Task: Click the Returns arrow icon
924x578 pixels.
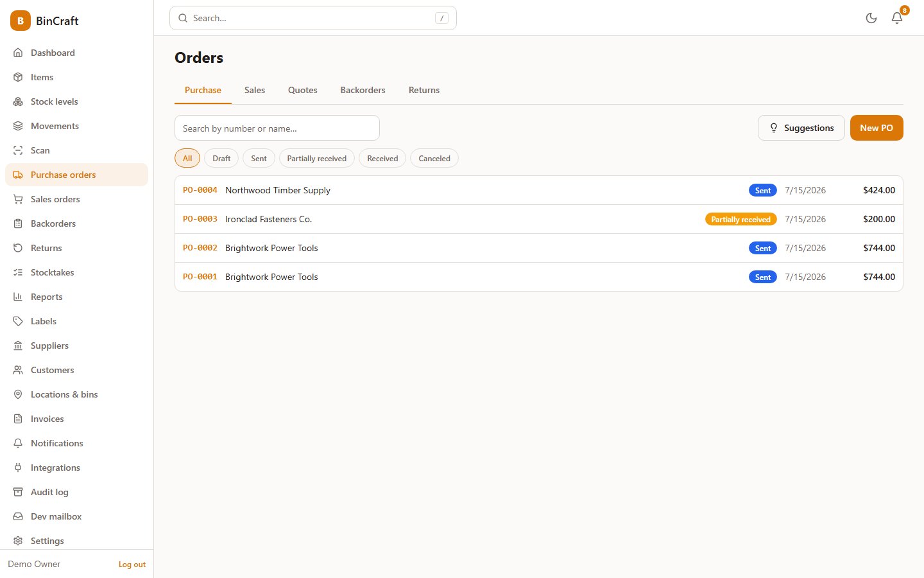Action: 18,248
